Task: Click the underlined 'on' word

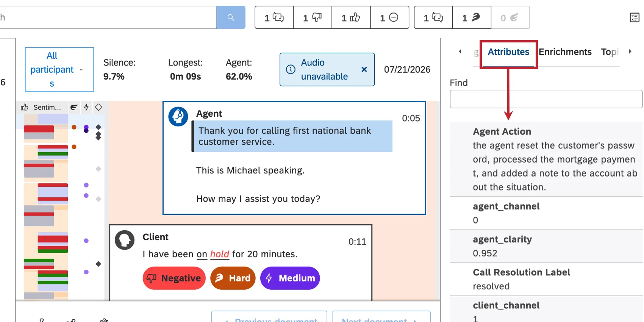Action: click(202, 254)
